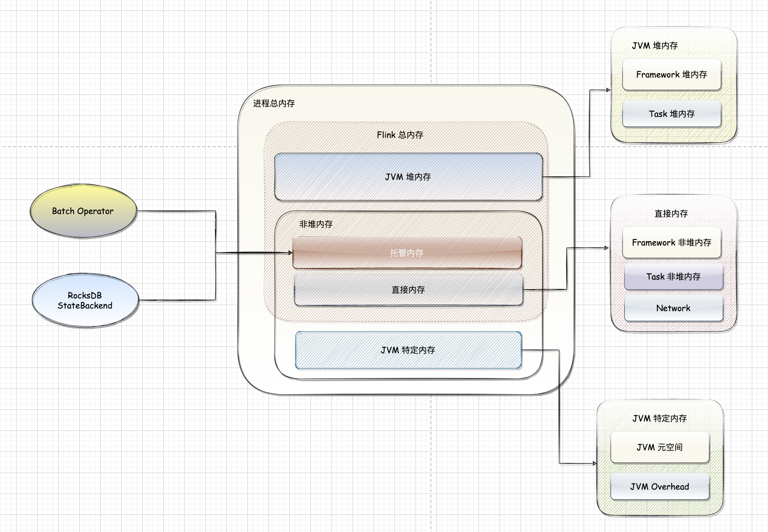768x532 pixels.
Task: Click the 非堆内存 container label
Action: click(x=316, y=224)
